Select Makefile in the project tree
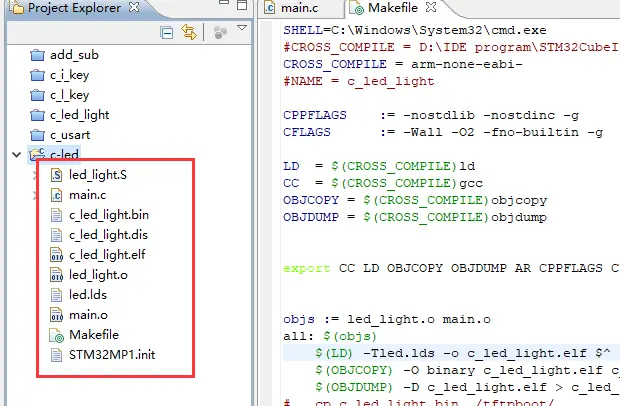The width and height of the screenshot is (620, 406). 94,335
